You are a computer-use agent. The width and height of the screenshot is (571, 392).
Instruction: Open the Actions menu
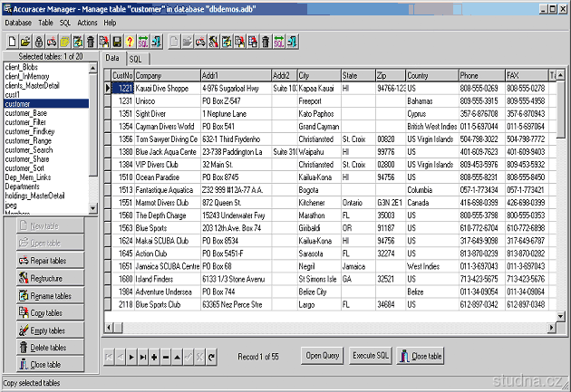[88, 22]
